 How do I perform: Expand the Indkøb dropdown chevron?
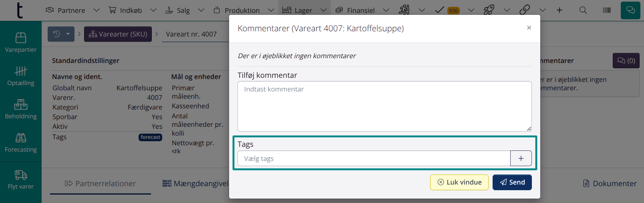pyautogui.click(x=153, y=10)
